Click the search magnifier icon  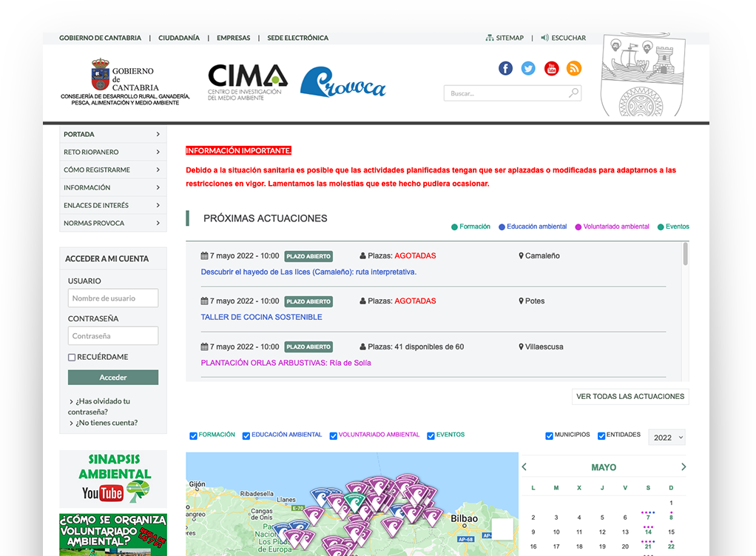click(573, 93)
